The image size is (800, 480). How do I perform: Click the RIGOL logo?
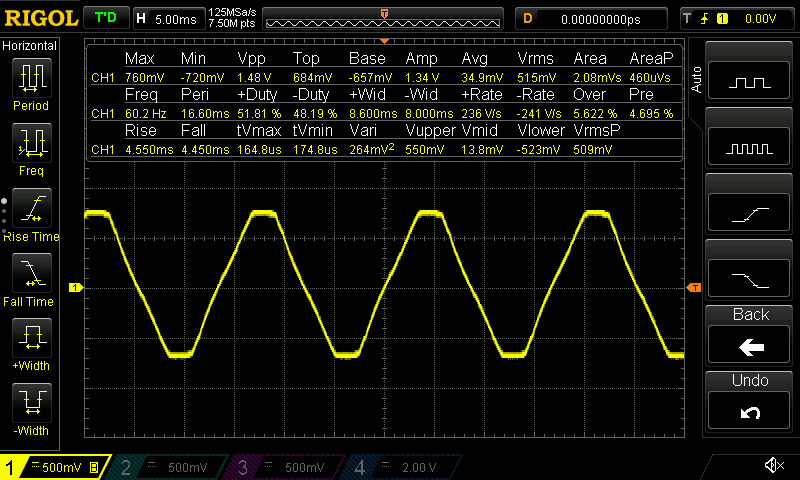coord(41,18)
